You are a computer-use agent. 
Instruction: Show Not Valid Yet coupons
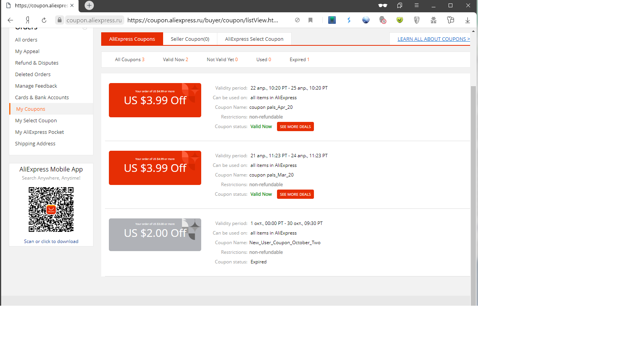point(222,60)
